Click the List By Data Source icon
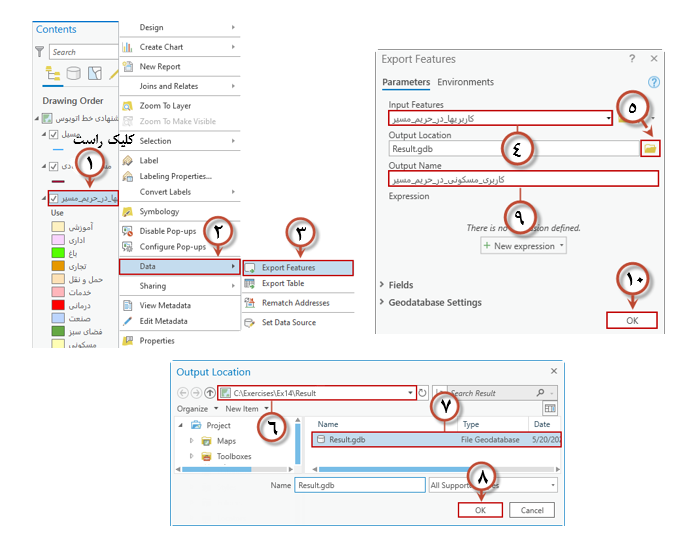692x553 pixels. [x=73, y=73]
